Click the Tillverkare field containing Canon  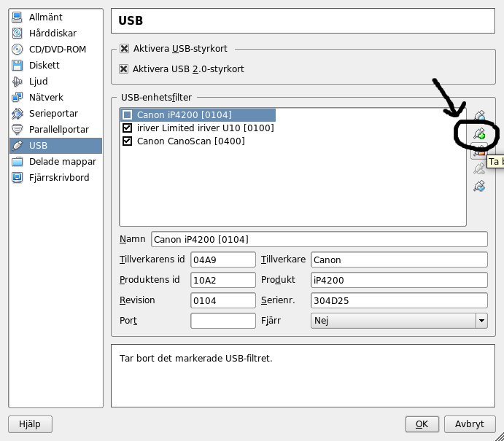399,259
